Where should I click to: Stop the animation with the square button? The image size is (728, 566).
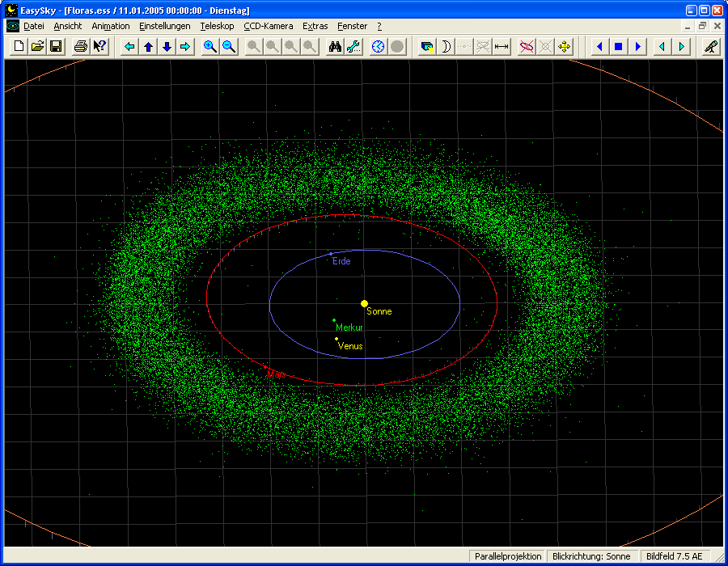coord(619,47)
